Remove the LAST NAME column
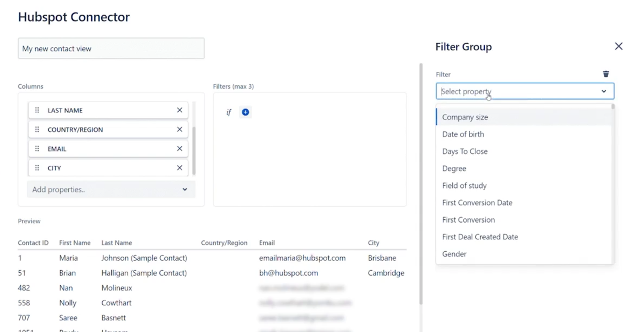Image resolution: width=644 pixels, height=332 pixels. pos(179,110)
